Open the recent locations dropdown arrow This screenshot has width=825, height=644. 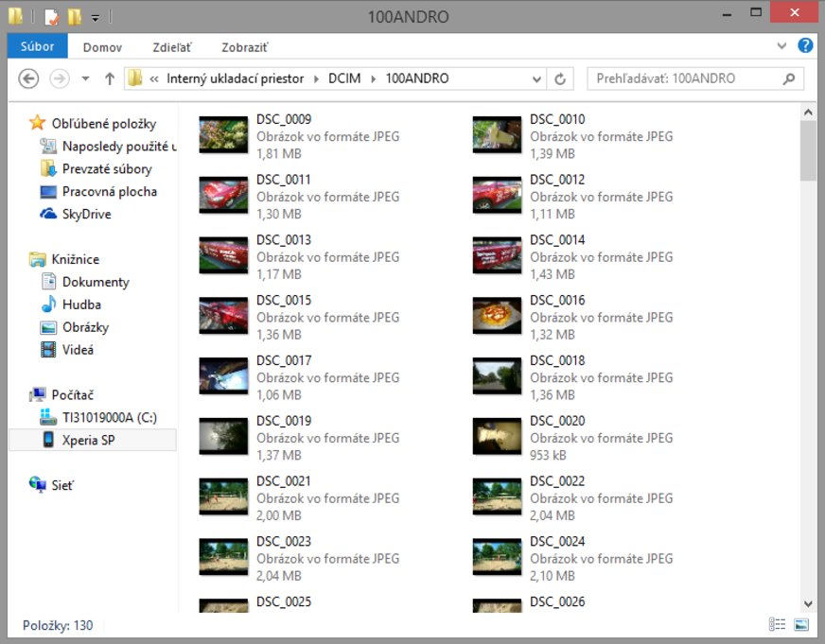point(86,79)
